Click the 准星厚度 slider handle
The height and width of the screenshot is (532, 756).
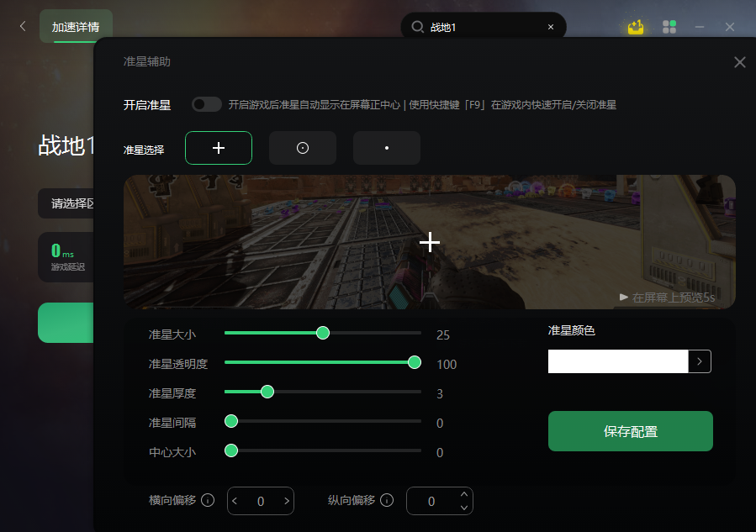coord(267,392)
